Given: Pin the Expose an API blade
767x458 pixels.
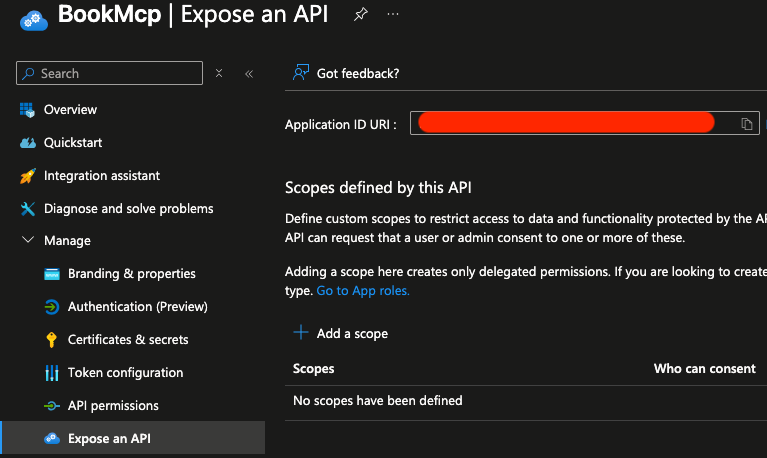Looking at the screenshot, I should point(361,14).
